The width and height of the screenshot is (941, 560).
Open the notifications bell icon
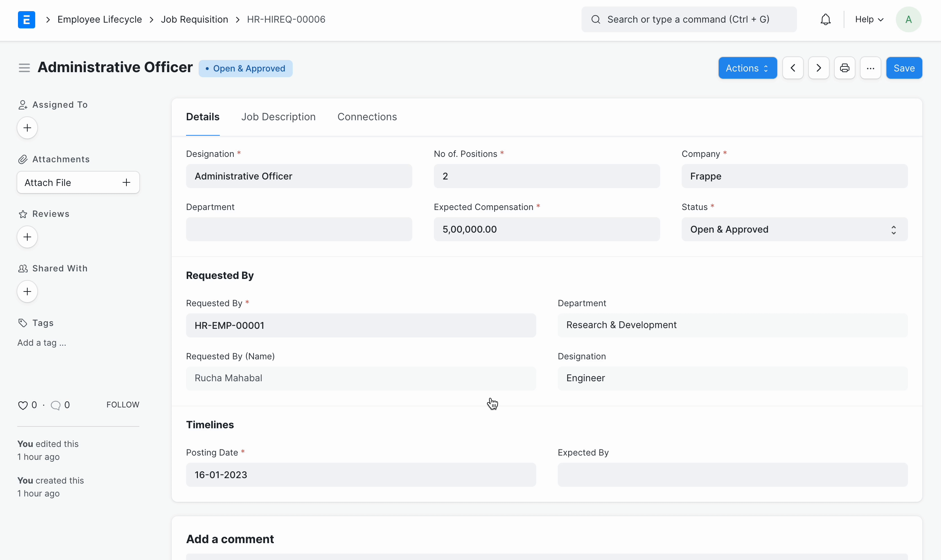pos(826,19)
